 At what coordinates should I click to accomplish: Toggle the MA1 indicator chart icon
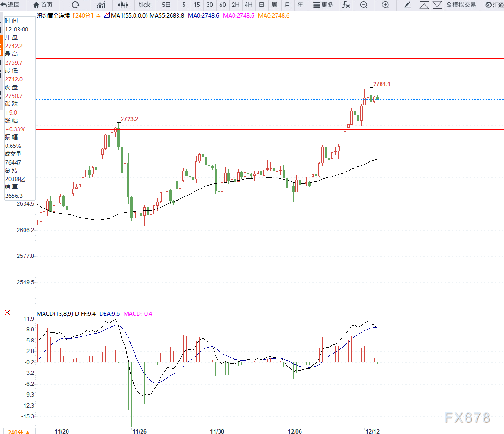pos(107,15)
